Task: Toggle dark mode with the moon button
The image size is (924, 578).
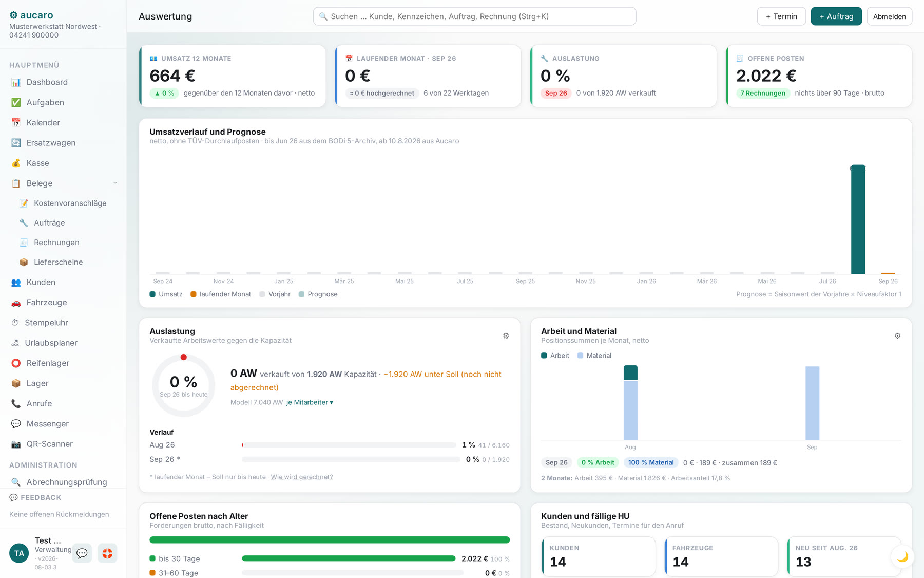Action: pos(902,556)
